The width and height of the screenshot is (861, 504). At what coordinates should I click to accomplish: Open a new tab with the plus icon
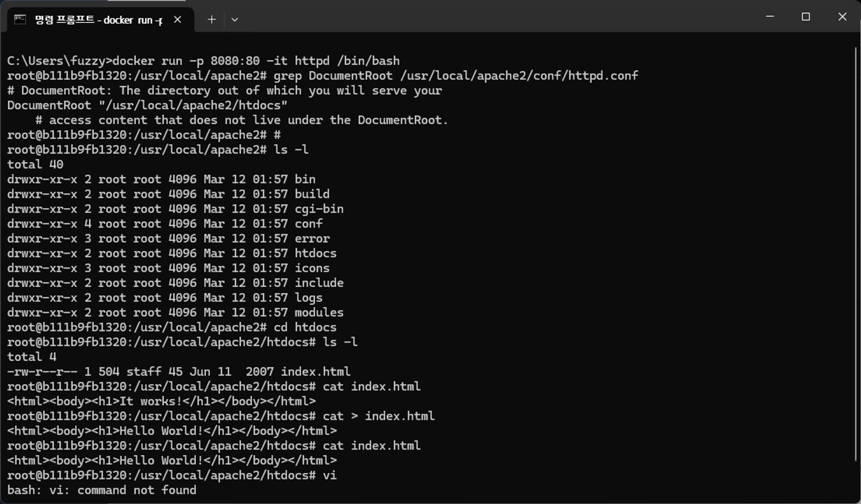(211, 19)
